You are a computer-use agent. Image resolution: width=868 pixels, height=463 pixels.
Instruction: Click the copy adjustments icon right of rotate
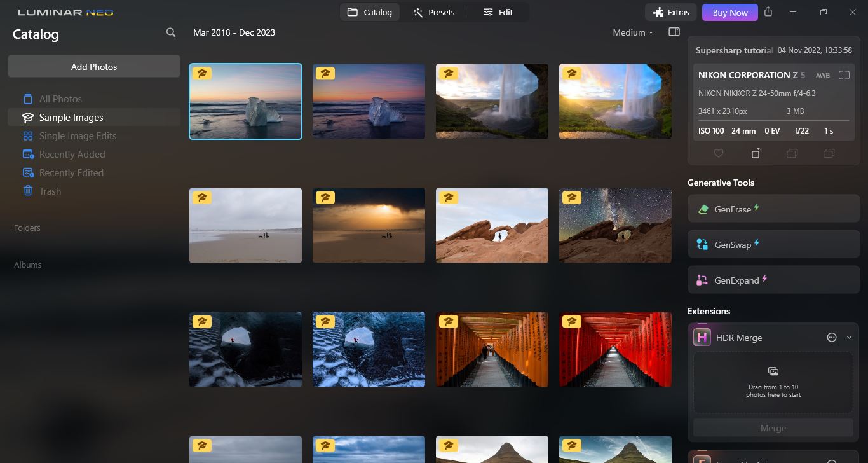792,153
